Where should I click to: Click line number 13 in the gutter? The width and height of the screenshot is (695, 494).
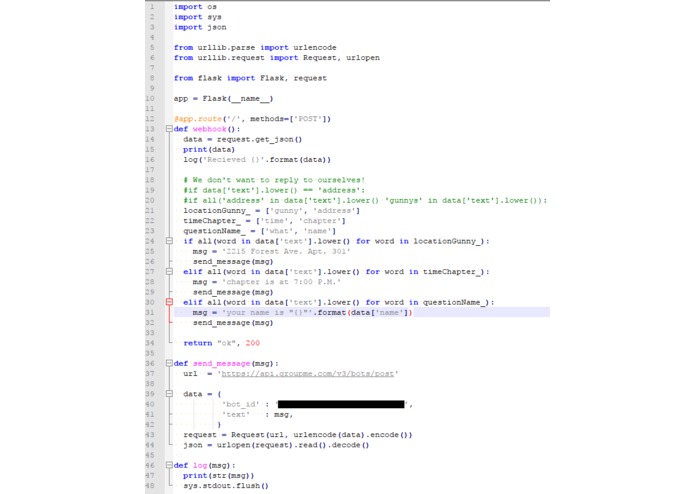[150, 129]
